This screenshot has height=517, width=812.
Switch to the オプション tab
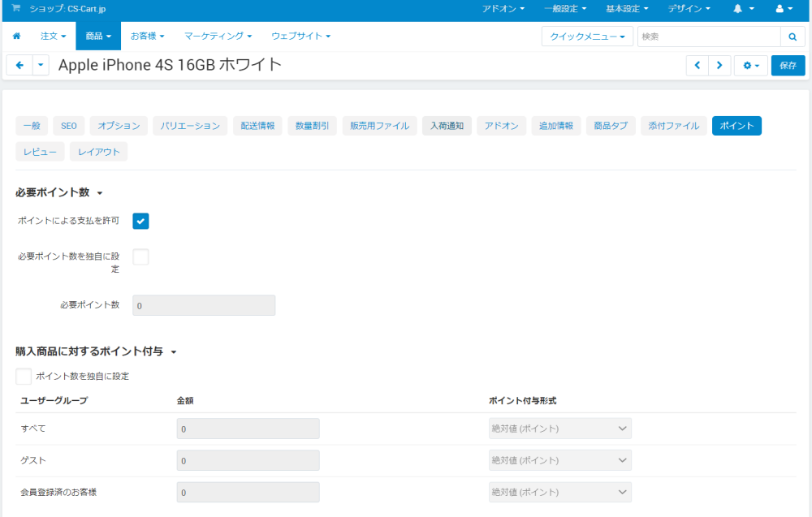click(119, 126)
